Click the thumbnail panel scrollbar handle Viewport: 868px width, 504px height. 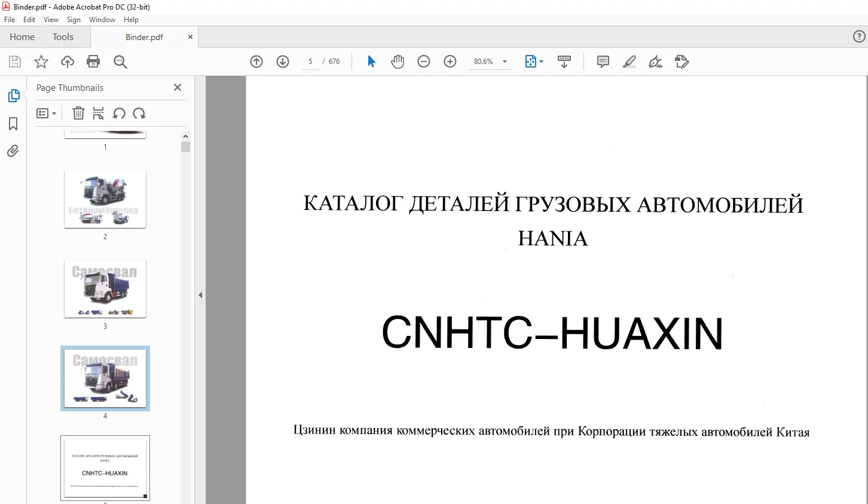[x=185, y=147]
